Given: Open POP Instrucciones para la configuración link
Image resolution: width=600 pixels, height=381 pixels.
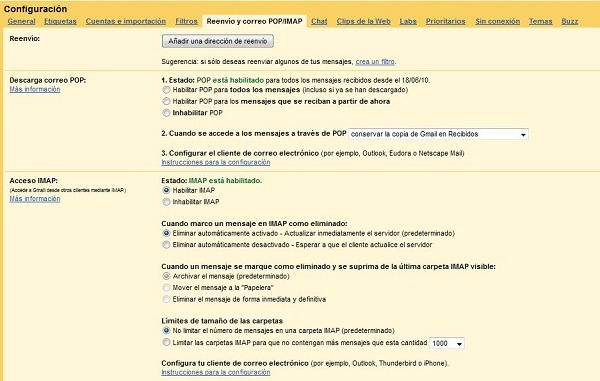Looking at the screenshot, I should 216,162.
